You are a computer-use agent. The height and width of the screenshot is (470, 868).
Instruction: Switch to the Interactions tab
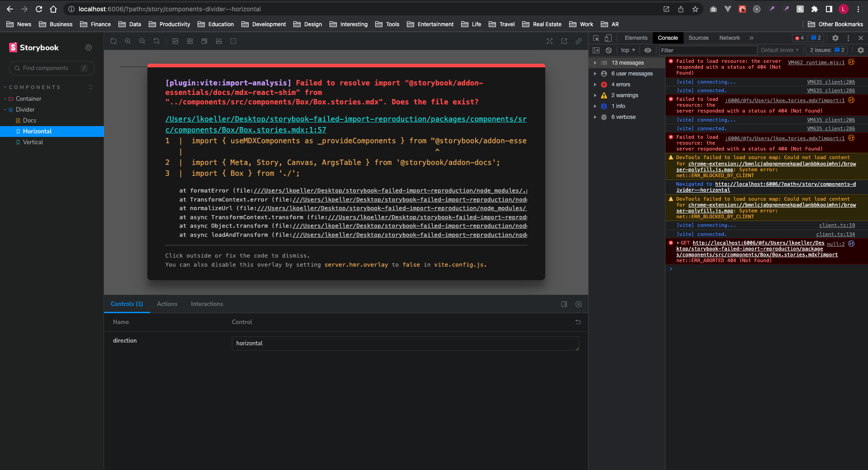pos(207,304)
